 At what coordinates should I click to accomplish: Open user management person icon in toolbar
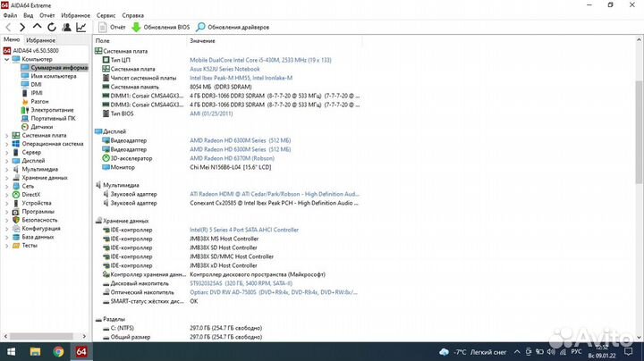pos(66,27)
